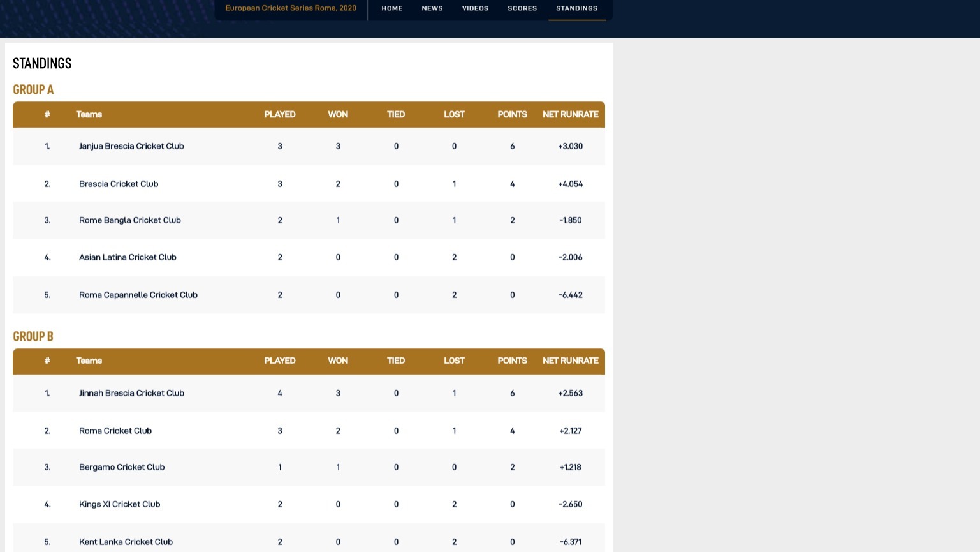Select net runrate value +2.563
Viewport: 980px width, 552px height.
tap(571, 393)
